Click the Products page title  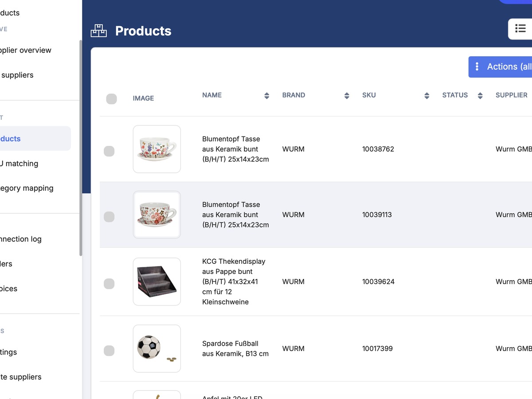click(143, 31)
